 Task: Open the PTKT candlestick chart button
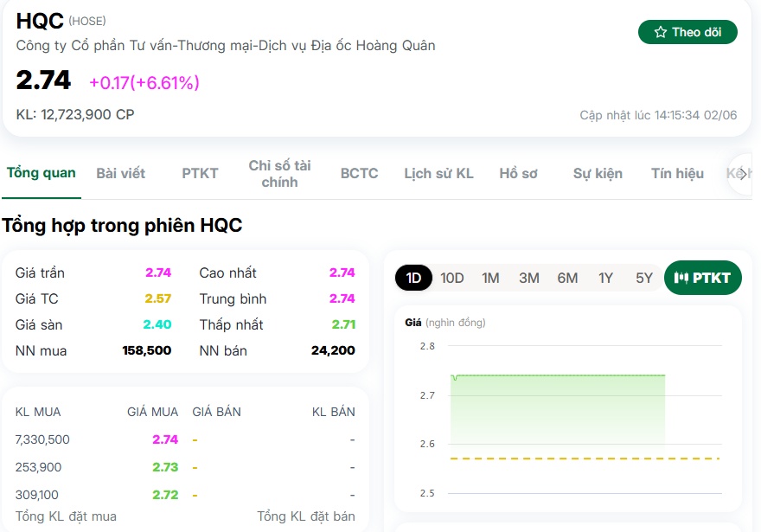[x=702, y=278]
